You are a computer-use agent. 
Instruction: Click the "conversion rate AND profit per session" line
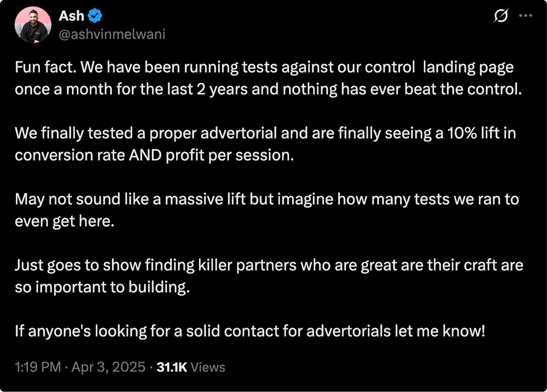pos(155,155)
